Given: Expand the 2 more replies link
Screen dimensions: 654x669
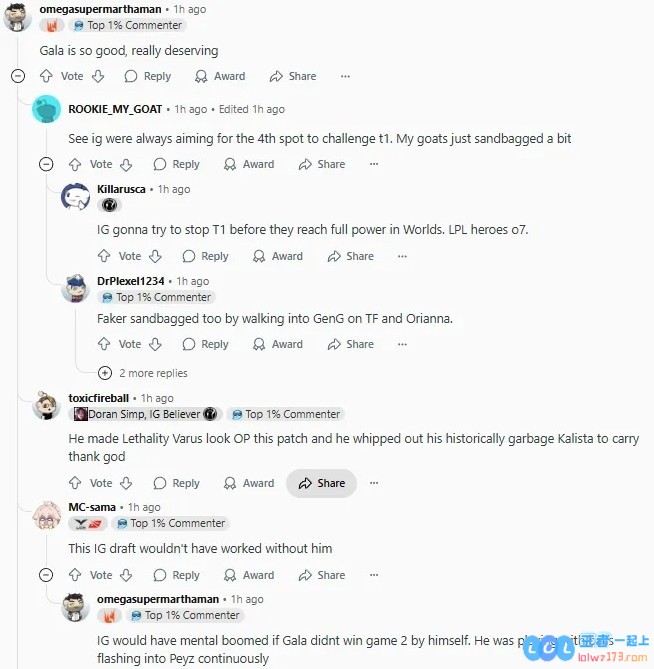Looking at the screenshot, I should click(142, 373).
